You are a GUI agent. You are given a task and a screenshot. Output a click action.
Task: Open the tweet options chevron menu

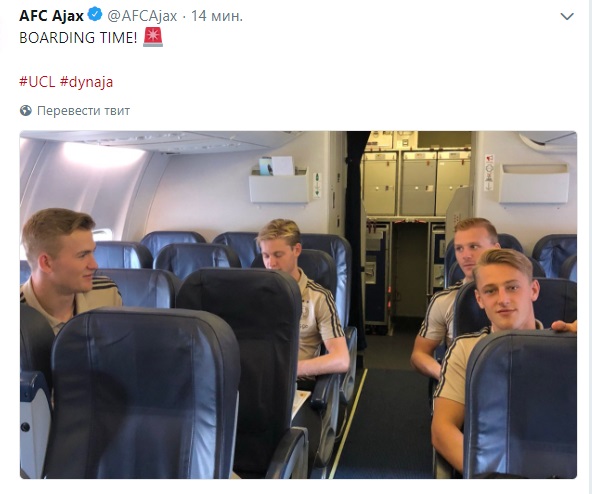pyautogui.click(x=567, y=16)
